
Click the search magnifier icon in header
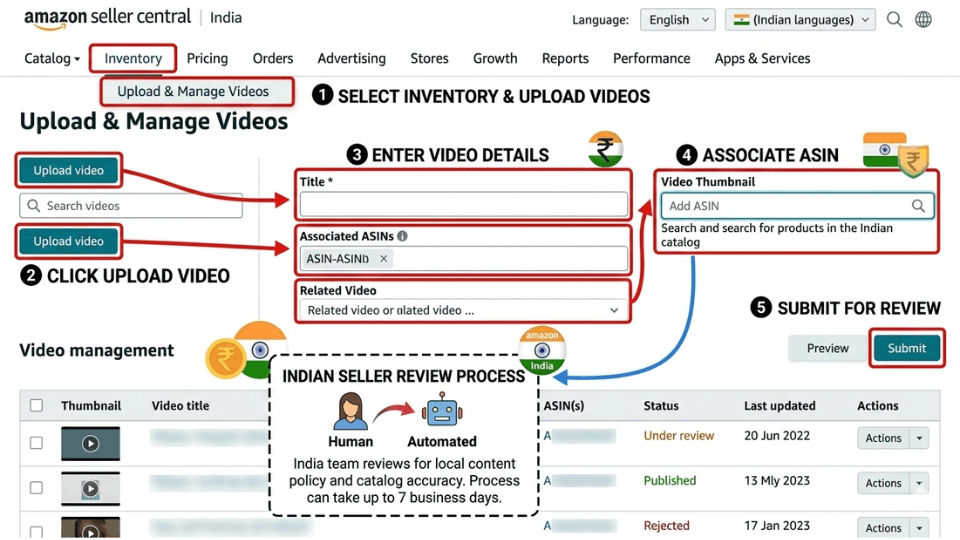[895, 20]
